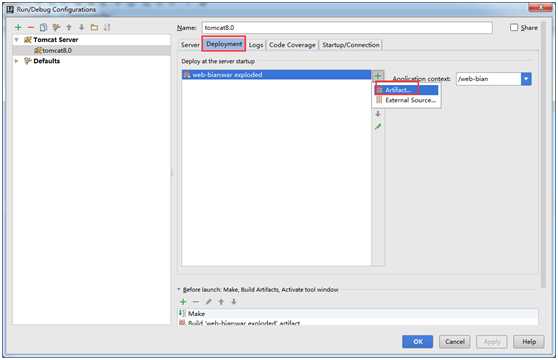Move configuration down in the left toolbar
Screen dimensions: 558x360
81,27
